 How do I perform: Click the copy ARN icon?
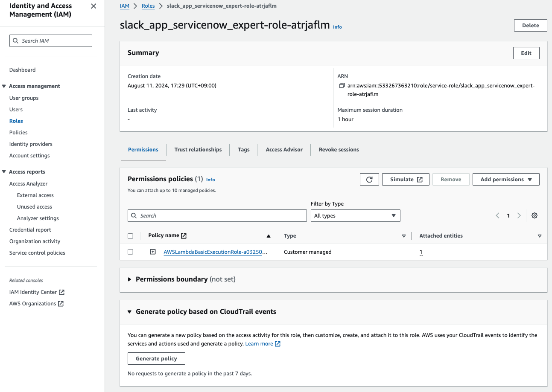coord(342,86)
